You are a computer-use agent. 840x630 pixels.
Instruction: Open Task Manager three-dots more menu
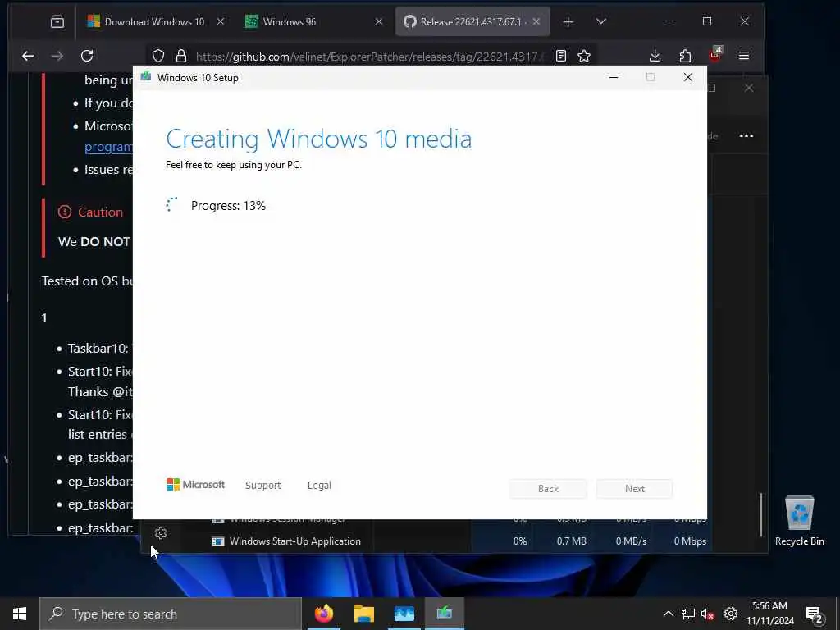pos(746,136)
